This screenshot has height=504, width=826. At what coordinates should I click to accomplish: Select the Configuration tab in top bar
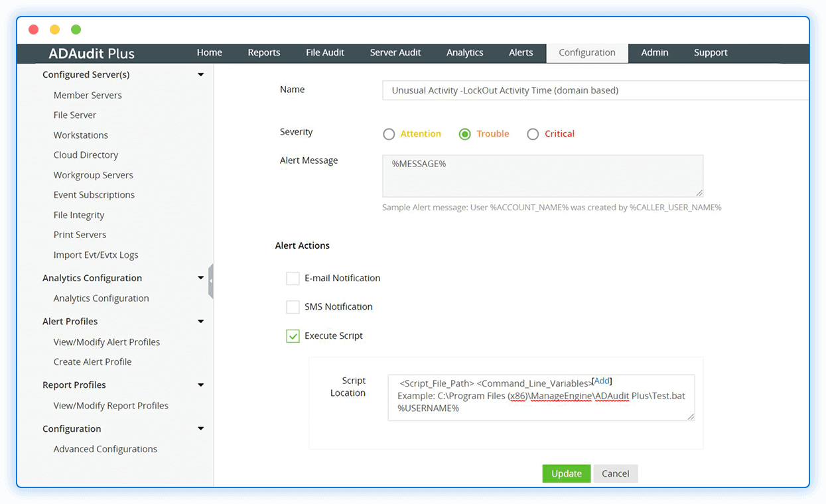pos(587,53)
